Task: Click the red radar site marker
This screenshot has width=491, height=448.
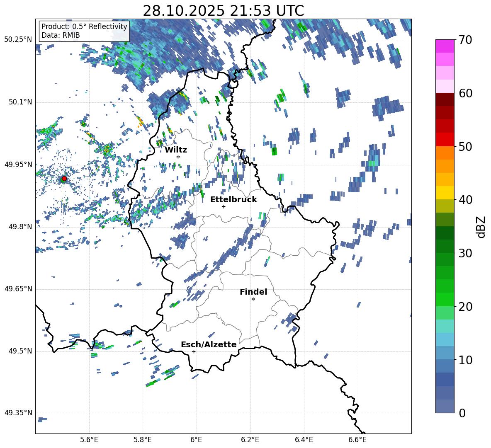Action: coord(64,179)
